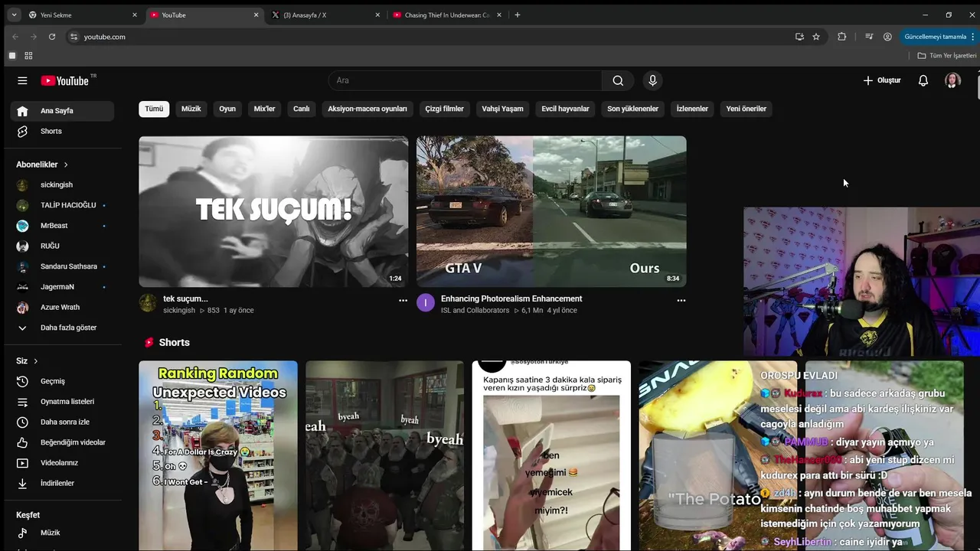Open Videolarınız page
This screenshot has height=551, width=980.
coord(62,462)
